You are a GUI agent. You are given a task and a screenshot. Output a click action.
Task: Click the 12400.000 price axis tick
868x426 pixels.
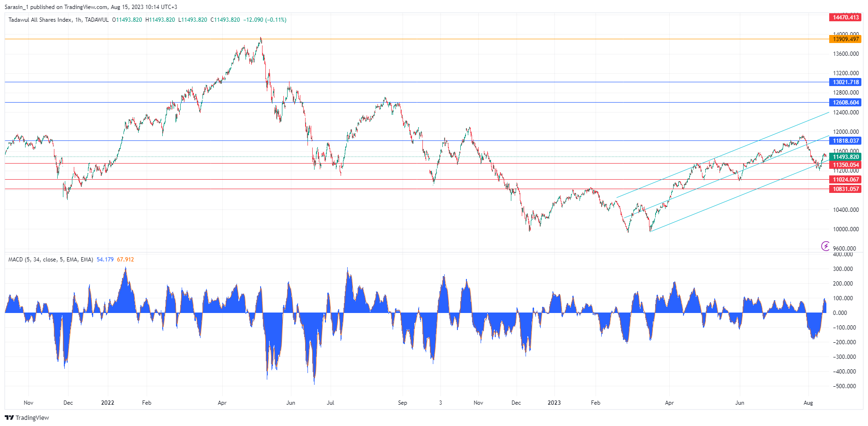[846, 113]
